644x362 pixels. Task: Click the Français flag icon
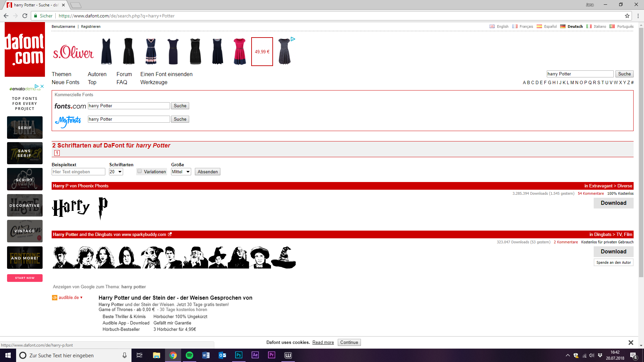pos(515,26)
